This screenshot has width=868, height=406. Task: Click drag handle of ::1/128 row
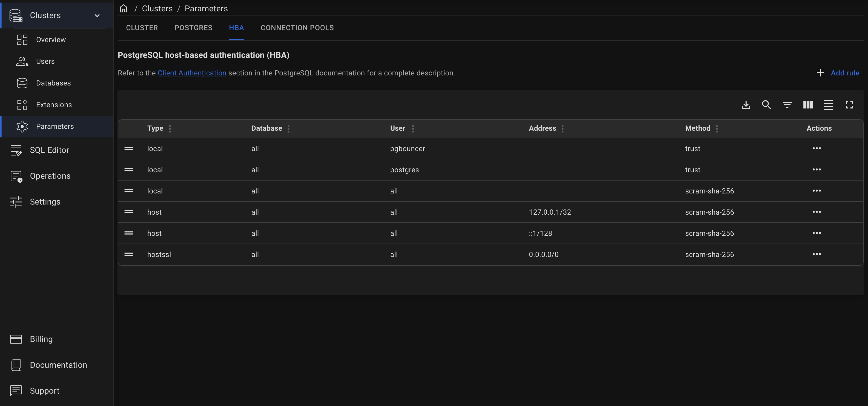129,233
